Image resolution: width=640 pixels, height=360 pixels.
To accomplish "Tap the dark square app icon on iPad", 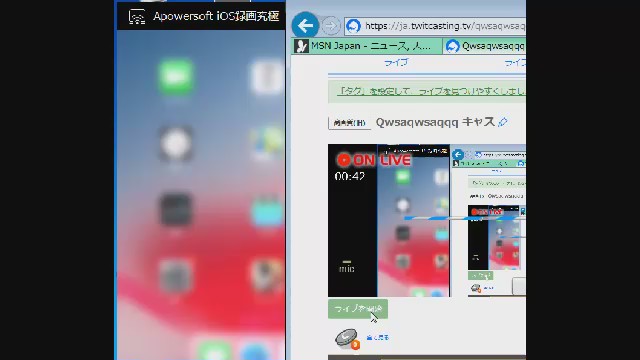I will click(176, 210).
